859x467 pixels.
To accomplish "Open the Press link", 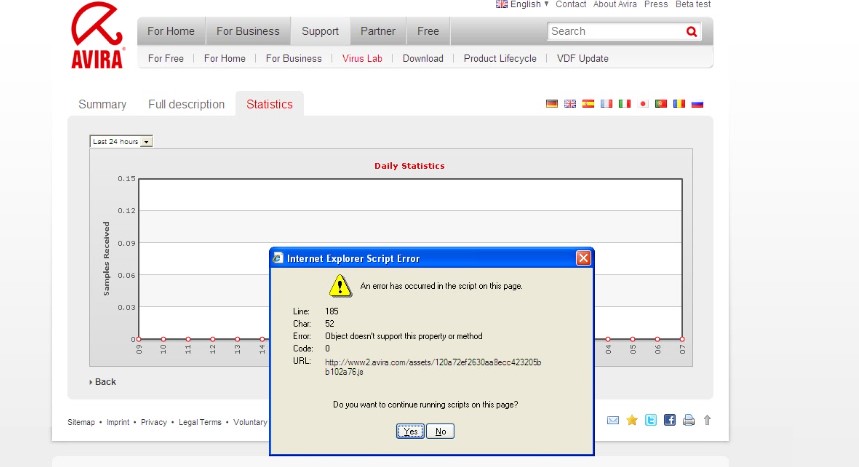I will pyautogui.click(x=656, y=4).
